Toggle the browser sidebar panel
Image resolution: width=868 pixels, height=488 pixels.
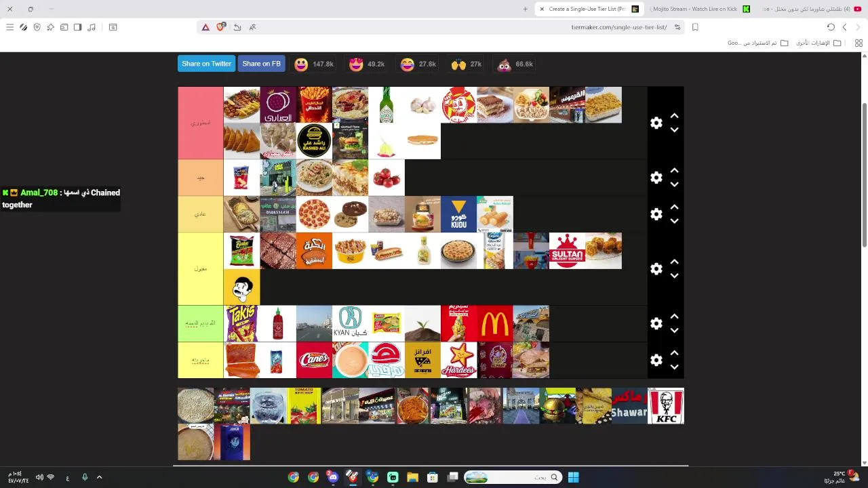tap(77, 27)
